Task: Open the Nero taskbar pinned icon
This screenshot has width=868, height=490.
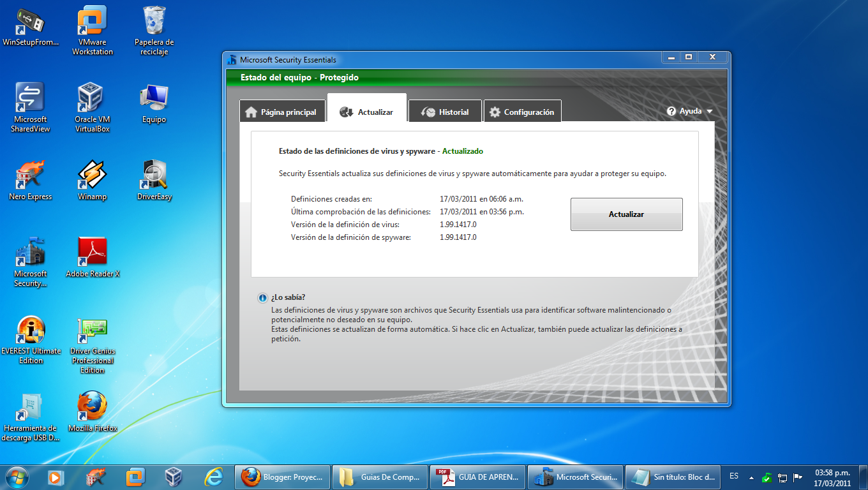Action: click(95, 477)
